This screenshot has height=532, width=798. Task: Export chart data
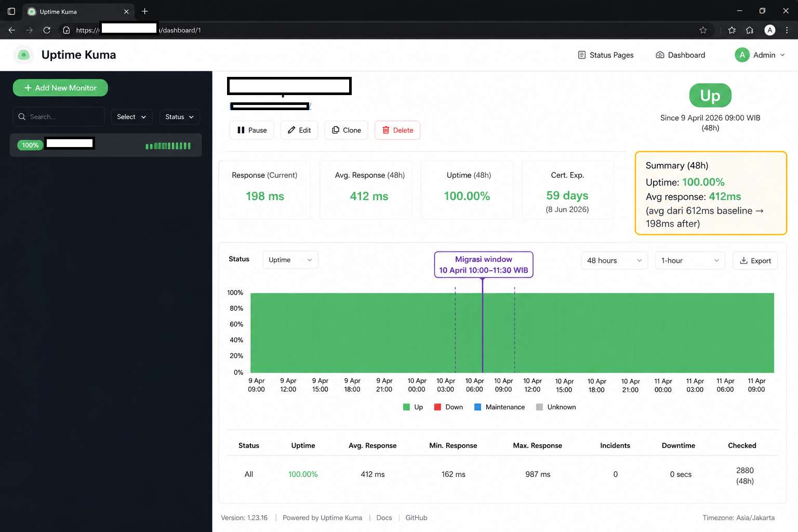pyautogui.click(x=755, y=260)
